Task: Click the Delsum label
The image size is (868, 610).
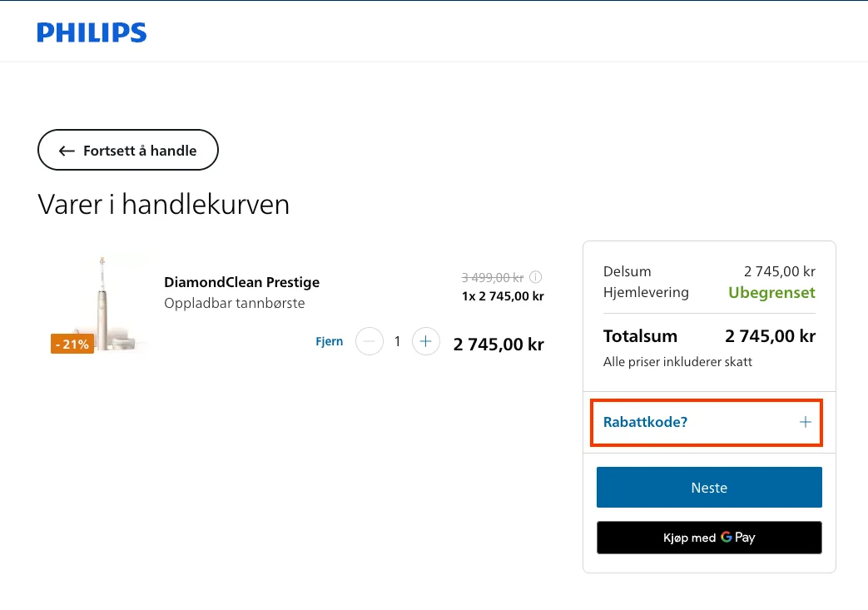Action: click(627, 271)
